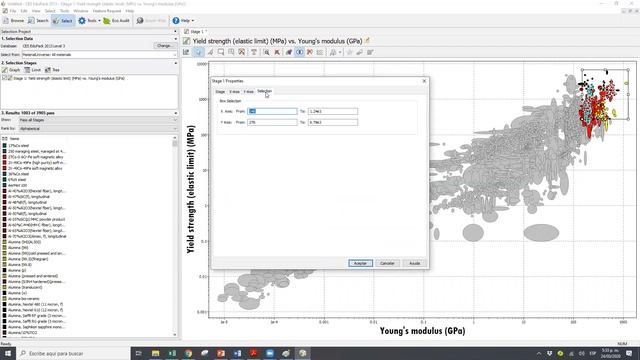Open the Tools gear icon
The height and width of the screenshot is (360, 640).
pos(82,20)
